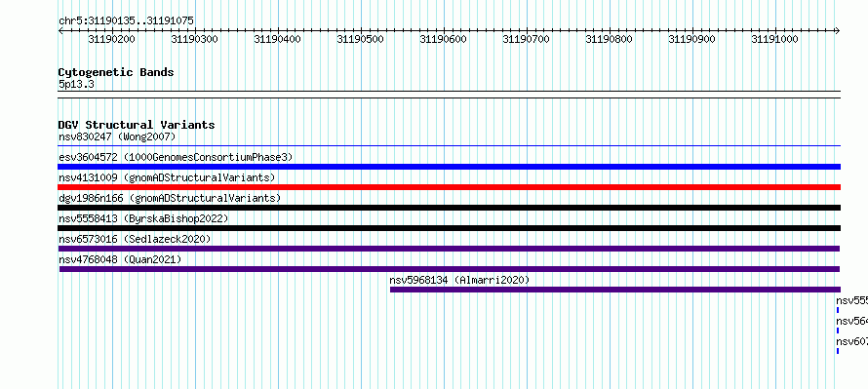Click the ruler's left arrowhead
This screenshot has height=389, width=868.
(x=60, y=31)
